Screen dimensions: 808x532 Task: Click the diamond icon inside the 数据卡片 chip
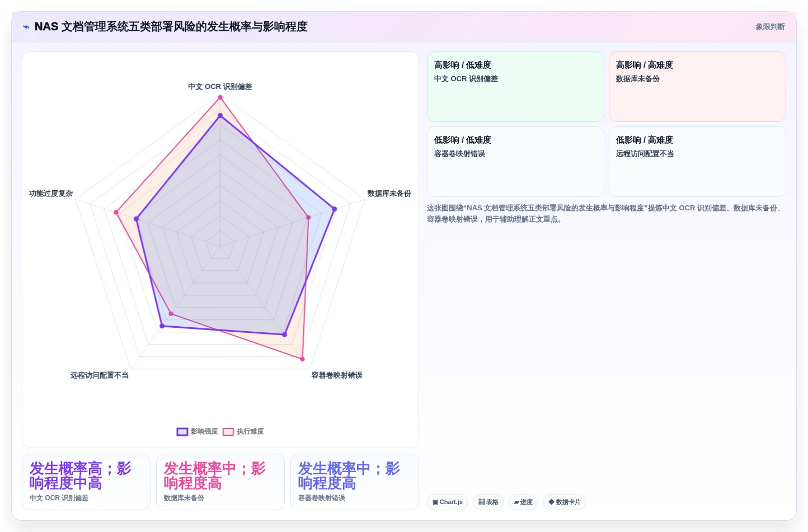[x=551, y=502]
